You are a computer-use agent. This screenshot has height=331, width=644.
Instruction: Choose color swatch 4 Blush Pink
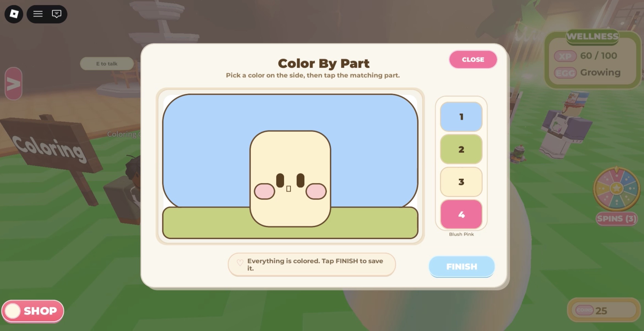(x=461, y=214)
